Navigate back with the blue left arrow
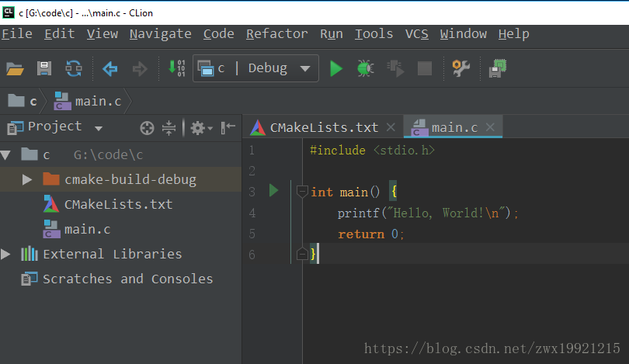 click(109, 69)
